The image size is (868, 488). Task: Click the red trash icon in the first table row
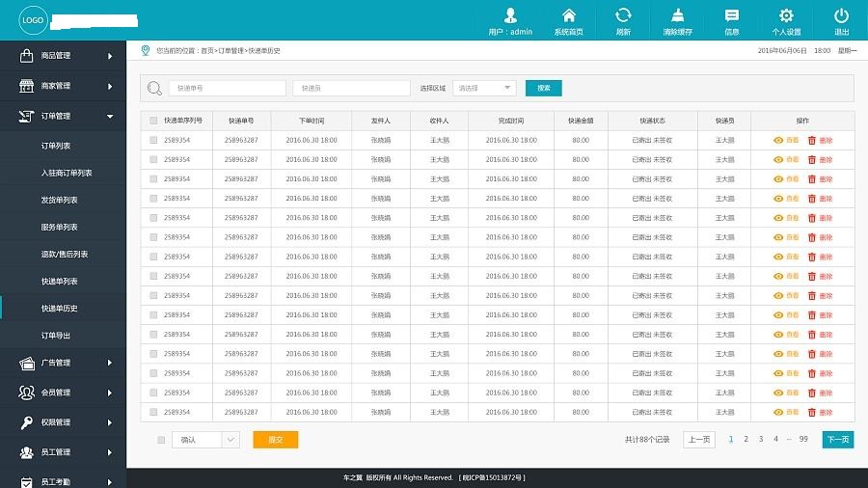point(811,141)
